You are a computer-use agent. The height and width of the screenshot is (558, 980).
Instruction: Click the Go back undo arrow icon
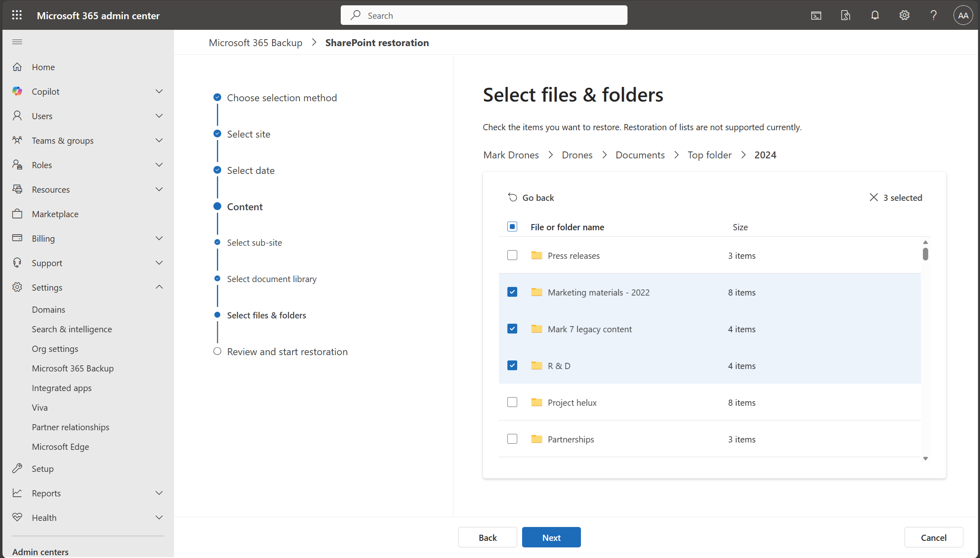[513, 197]
